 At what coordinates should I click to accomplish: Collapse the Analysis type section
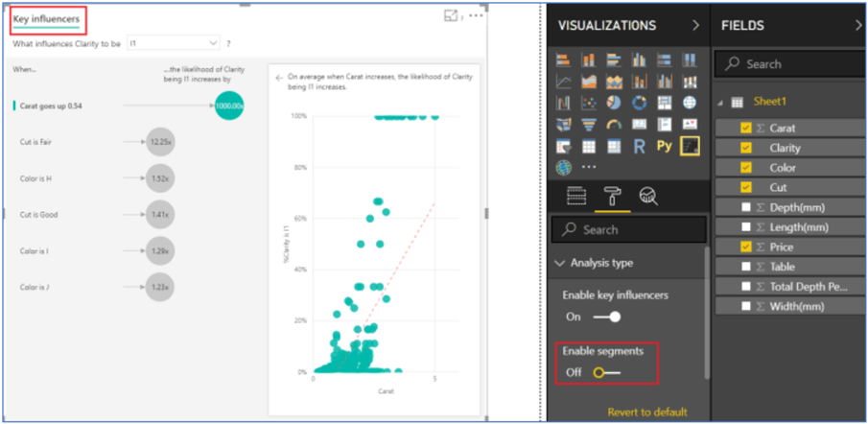(560, 263)
